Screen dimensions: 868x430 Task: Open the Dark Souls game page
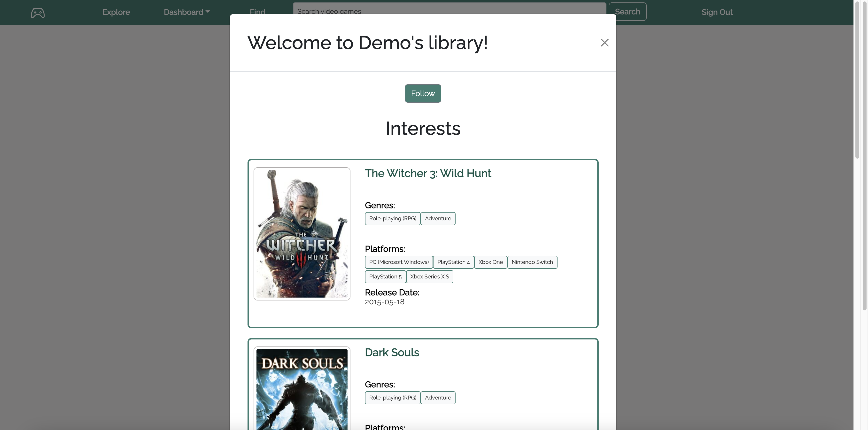(x=392, y=352)
